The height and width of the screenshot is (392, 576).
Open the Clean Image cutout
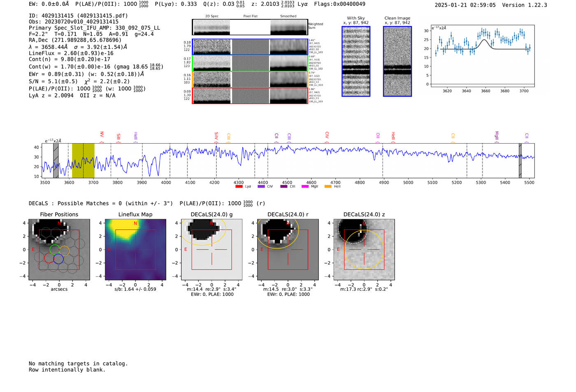[x=397, y=61]
